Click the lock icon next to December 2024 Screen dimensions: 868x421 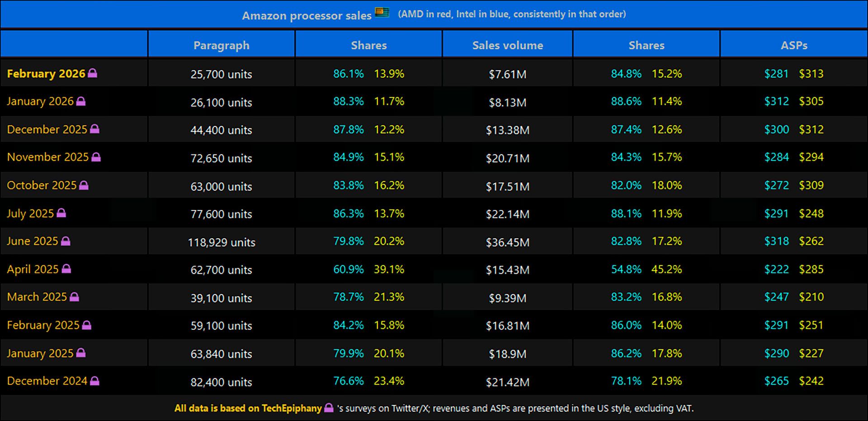coord(94,381)
